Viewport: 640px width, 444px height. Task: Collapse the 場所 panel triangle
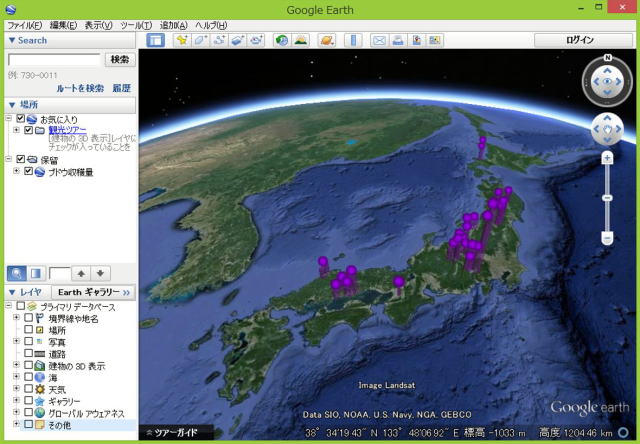pos(12,105)
